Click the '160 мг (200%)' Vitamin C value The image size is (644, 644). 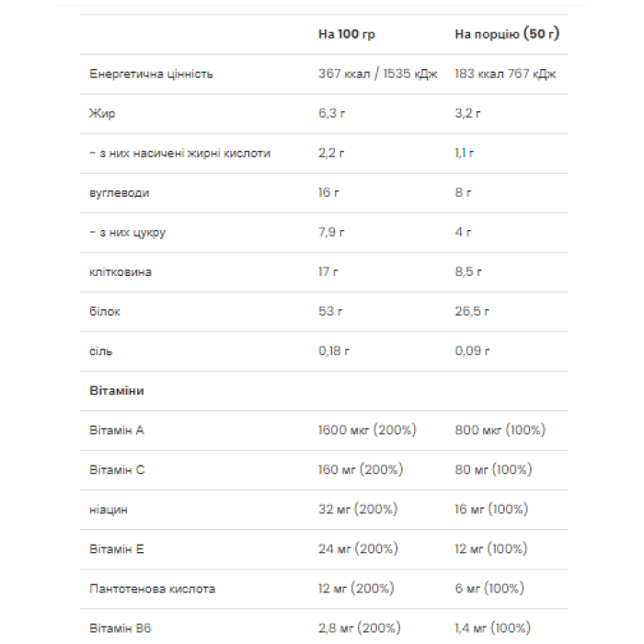click(360, 469)
